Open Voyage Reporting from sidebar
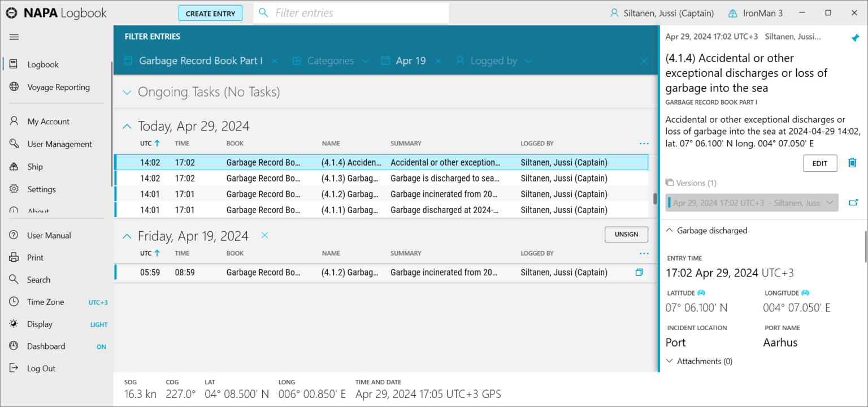This screenshot has width=868, height=407. pyautogui.click(x=58, y=87)
